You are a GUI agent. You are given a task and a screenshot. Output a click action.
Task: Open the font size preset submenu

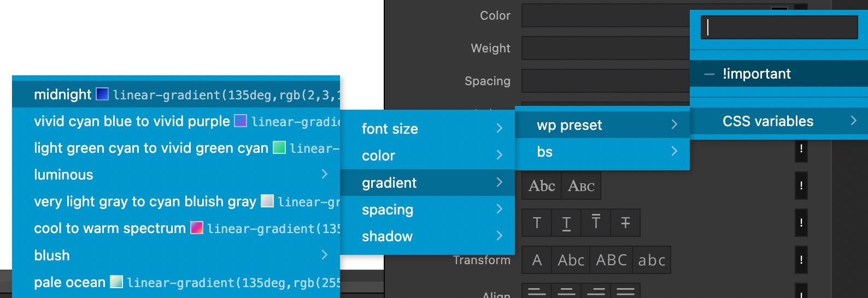pos(427,129)
